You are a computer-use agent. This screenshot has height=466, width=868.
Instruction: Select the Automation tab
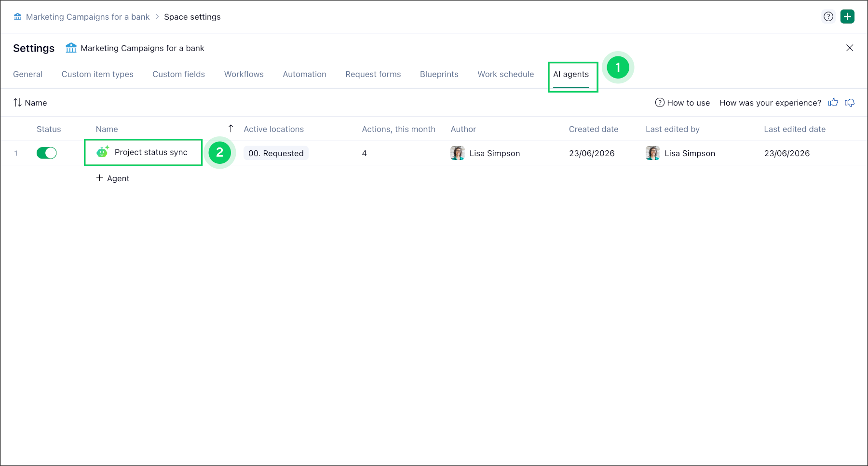point(305,74)
